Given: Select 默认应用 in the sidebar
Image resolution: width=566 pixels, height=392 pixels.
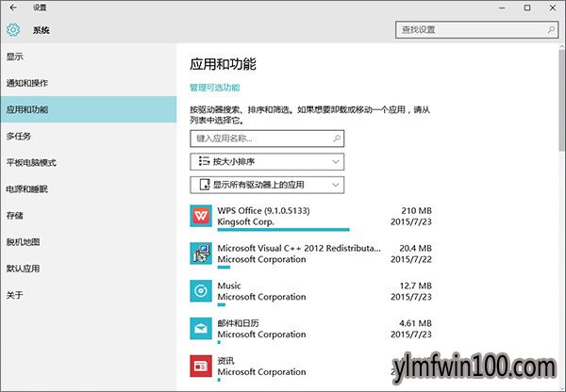Looking at the screenshot, I should click(89, 269).
